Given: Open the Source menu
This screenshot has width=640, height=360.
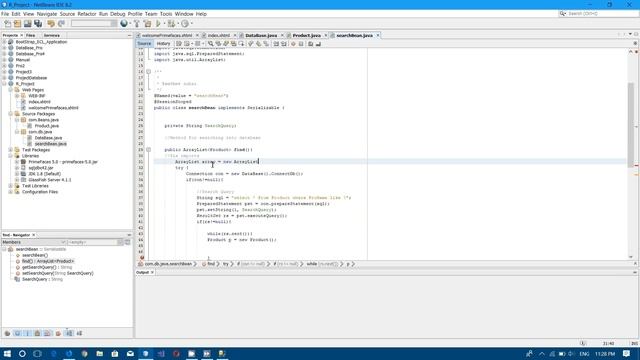Looking at the screenshot, I should pyautogui.click(x=67, y=14).
